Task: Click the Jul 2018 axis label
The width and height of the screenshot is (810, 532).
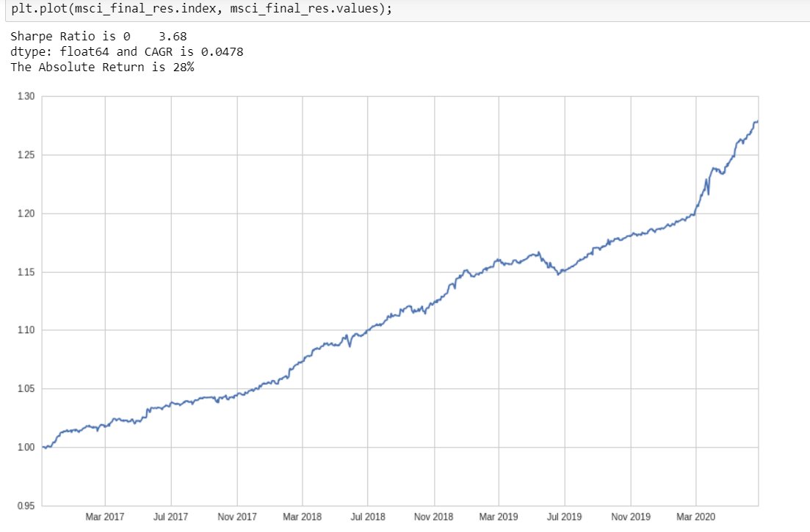Action: coord(367,517)
